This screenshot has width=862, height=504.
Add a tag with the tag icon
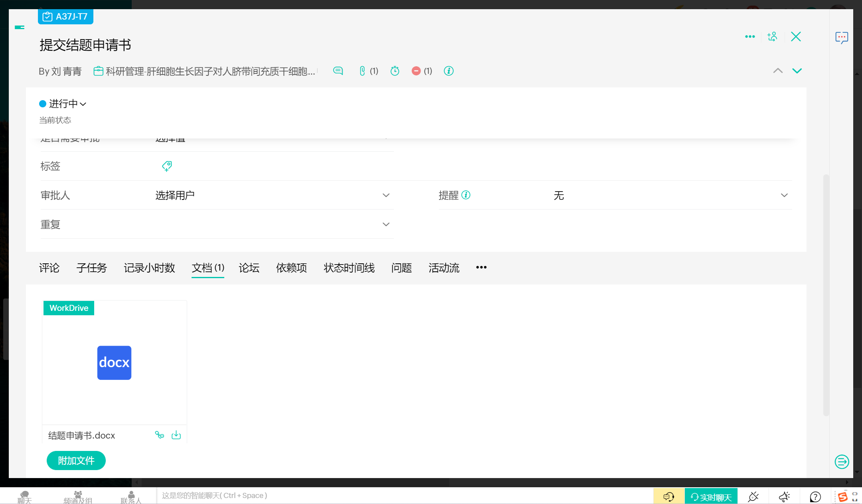point(167,166)
